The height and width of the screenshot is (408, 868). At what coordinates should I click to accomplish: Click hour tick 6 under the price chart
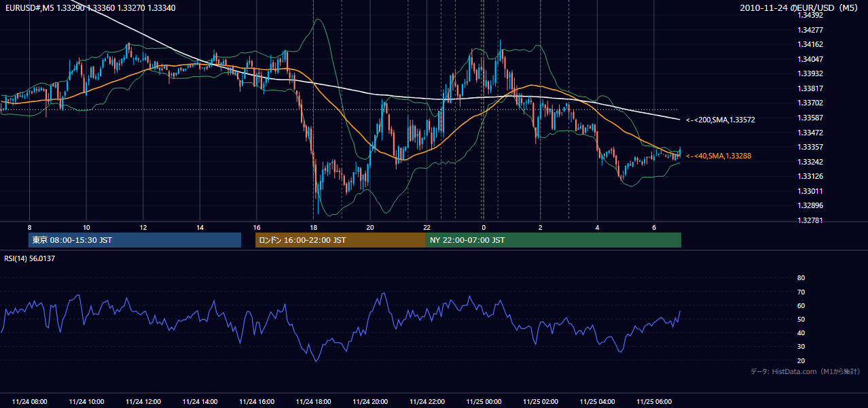[x=653, y=227]
